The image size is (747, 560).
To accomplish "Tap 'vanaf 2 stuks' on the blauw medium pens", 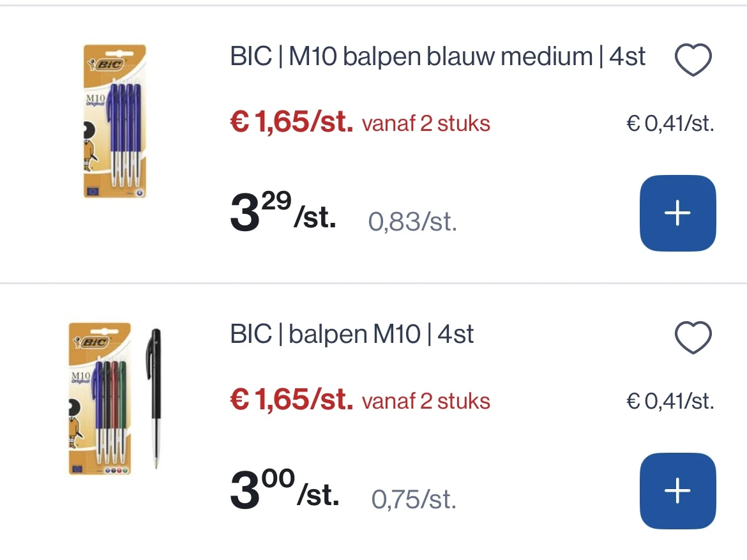I will (426, 123).
